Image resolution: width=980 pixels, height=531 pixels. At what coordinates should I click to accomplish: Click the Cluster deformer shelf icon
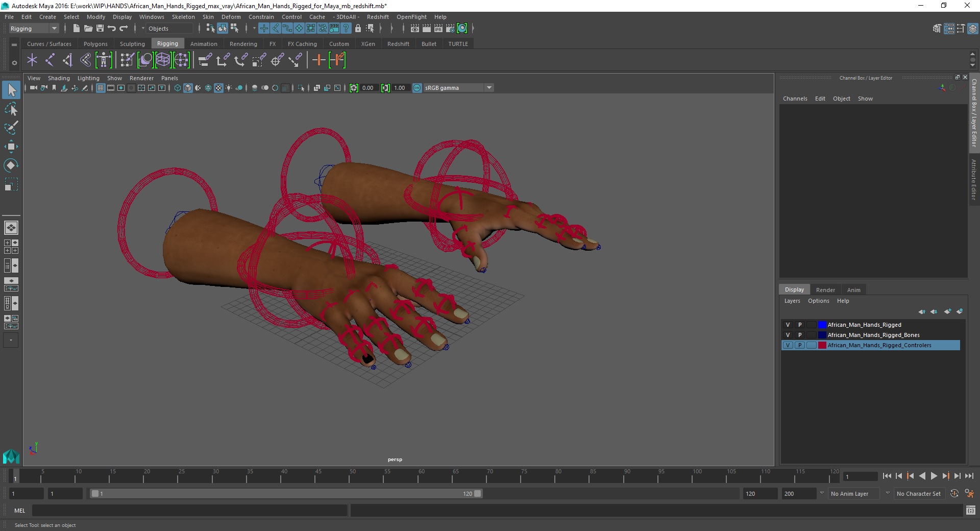[181, 60]
